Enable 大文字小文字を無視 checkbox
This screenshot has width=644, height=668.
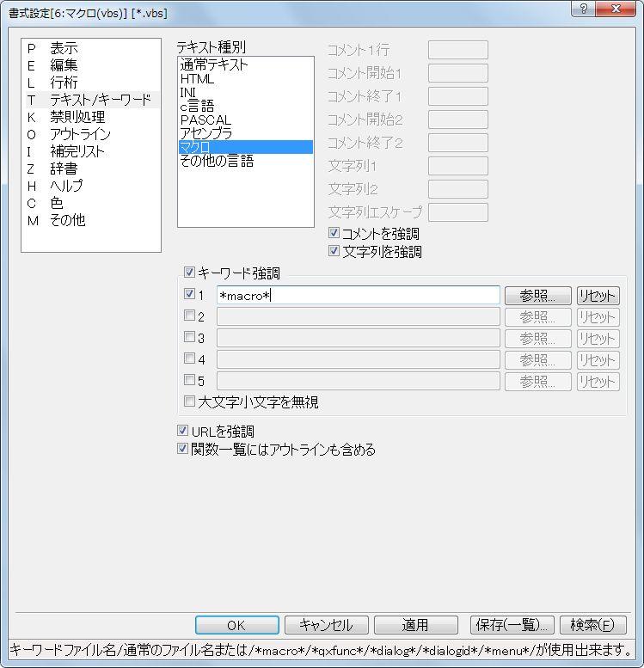coord(189,401)
